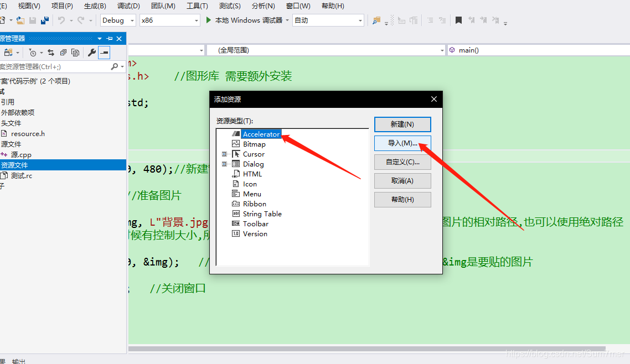630x364 pixels.
Task: Go to previous bookmark icon
Action: [x=471, y=20]
